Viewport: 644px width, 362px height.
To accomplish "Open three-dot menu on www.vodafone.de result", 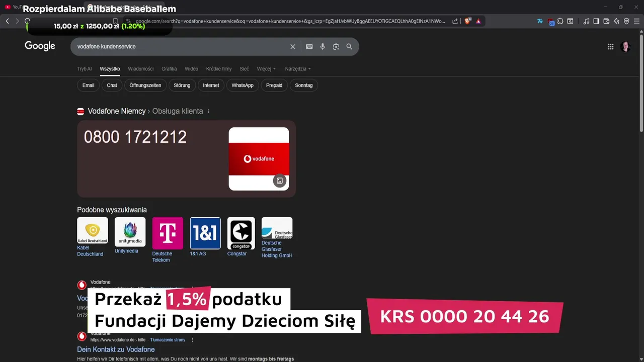I will 192,340.
